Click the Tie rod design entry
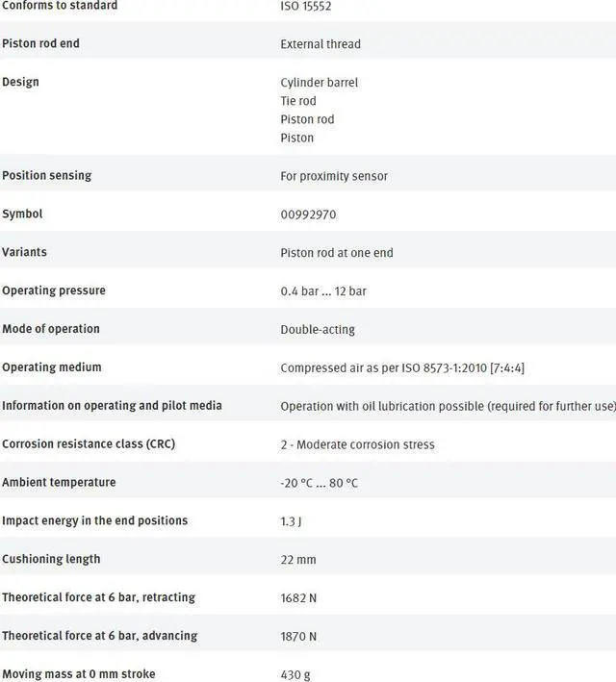Screen dimensions: 616x682 [298, 101]
